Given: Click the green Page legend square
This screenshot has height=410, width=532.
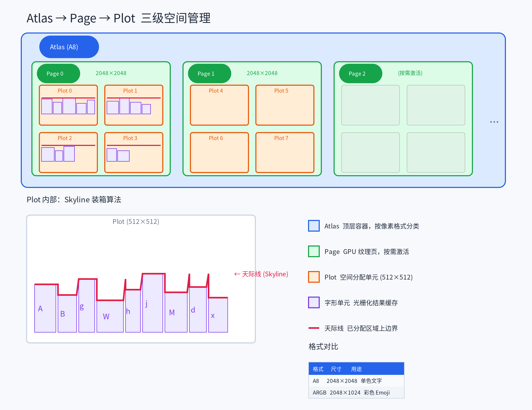Looking at the screenshot, I should pyautogui.click(x=313, y=251).
